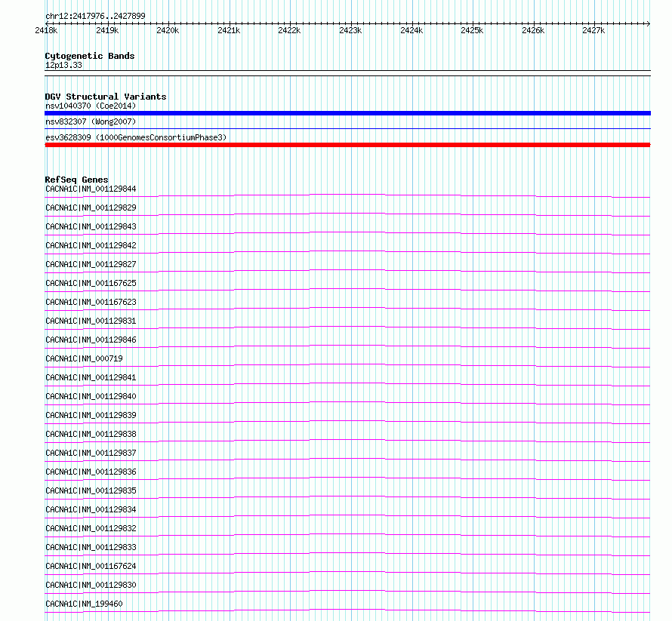Open transcript CACNA1C|NM_001129835
672x621 pixels.
point(91,490)
